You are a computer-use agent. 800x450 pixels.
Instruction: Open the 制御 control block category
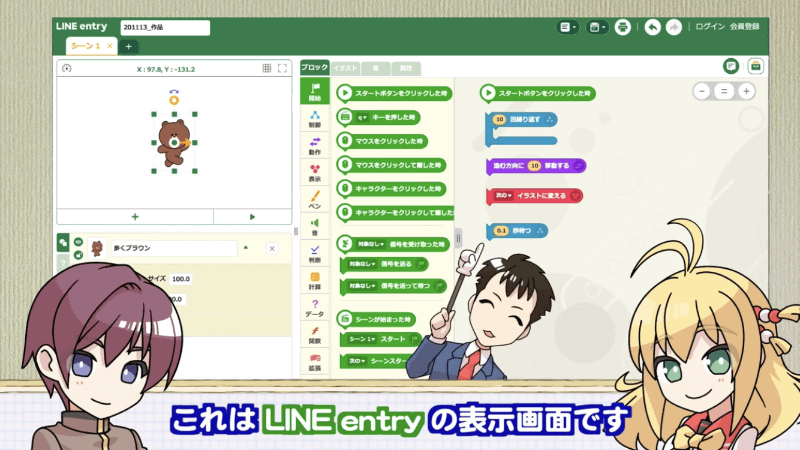(x=315, y=119)
